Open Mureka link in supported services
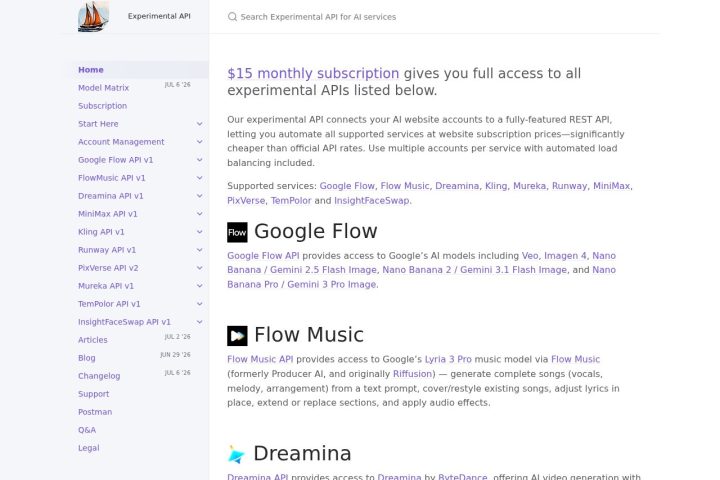The height and width of the screenshot is (480, 720). (x=529, y=186)
